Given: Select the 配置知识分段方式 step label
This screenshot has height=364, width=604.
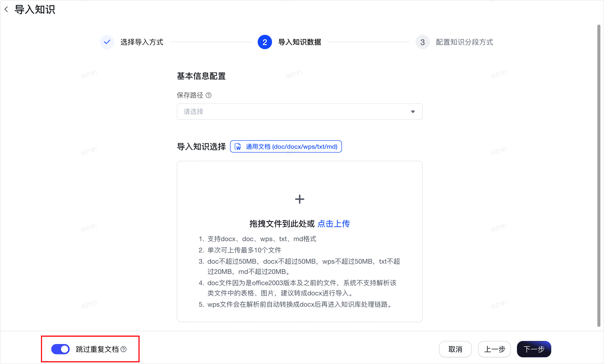Looking at the screenshot, I should pos(464,42).
